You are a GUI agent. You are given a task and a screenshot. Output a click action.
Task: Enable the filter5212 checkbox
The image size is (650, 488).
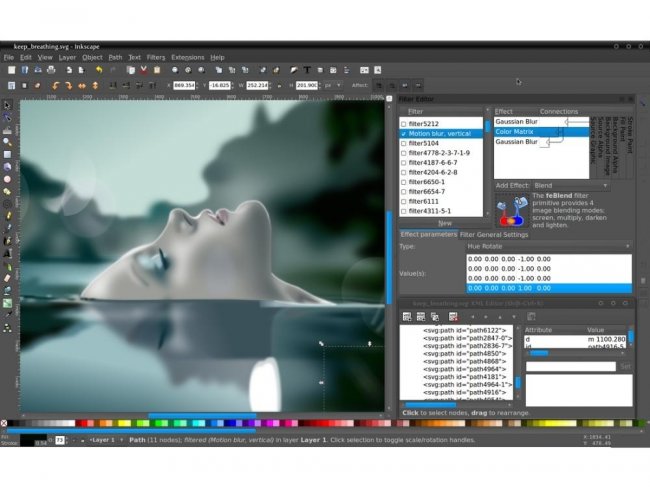click(x=404, y=123)
